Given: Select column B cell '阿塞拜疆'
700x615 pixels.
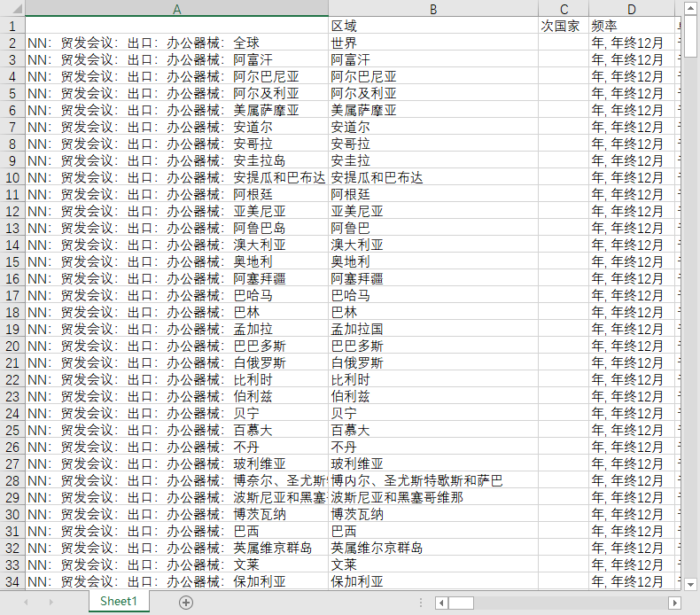Looking at the screenshot, I should coord(433,278).
